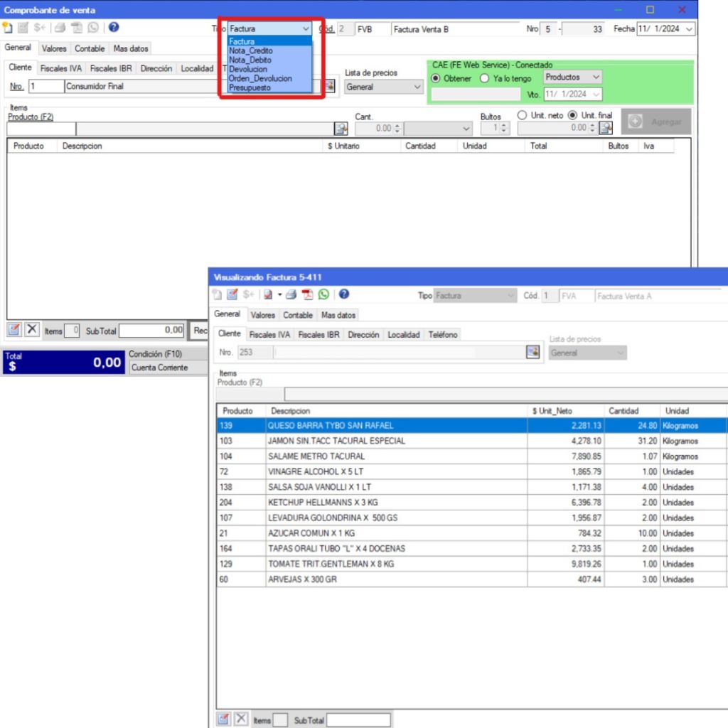
Task: Select the Ya lo tengo radio button
Action: tap(485, 78)
